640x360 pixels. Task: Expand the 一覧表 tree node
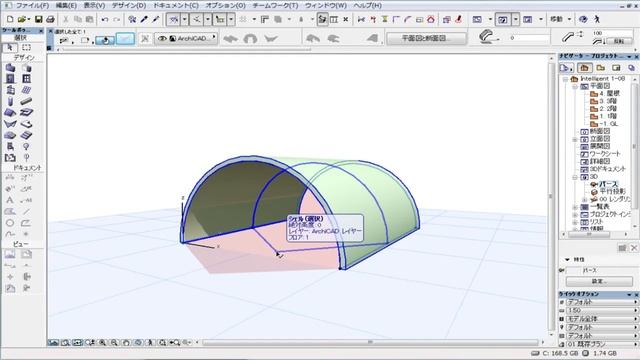(575, 207)
